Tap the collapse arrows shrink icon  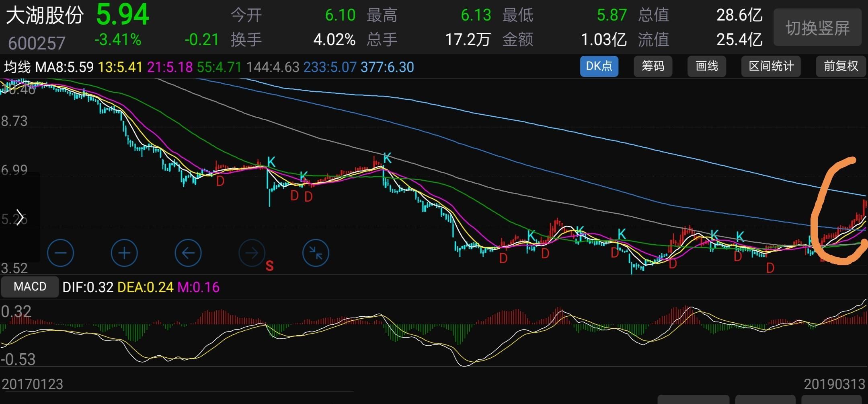point(316,253)
